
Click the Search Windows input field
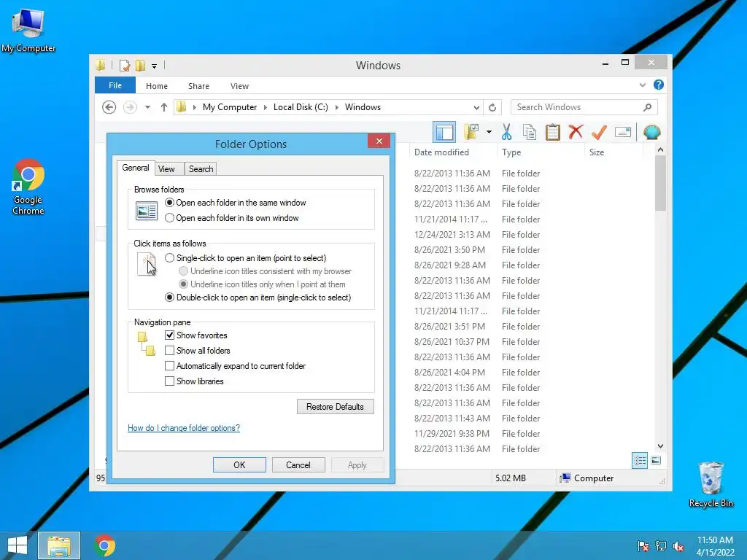pyautogui.click(x=584, y=107)
